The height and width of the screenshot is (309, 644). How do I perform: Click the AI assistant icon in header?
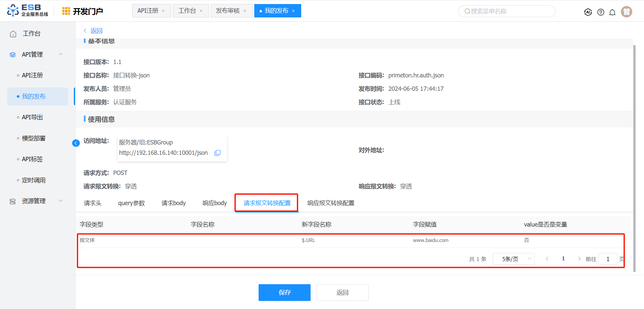[x=588, y=12]
